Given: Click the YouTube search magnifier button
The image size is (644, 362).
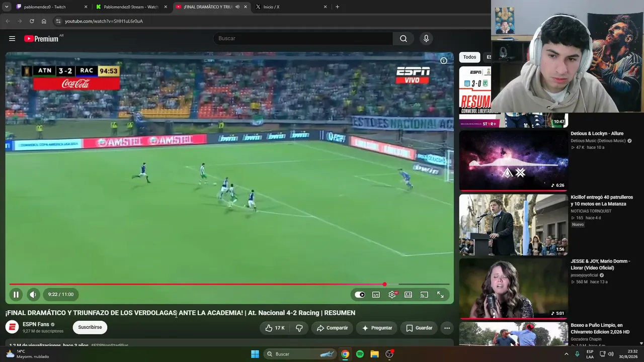Looking at the screenshot, I should pos(404,39).
